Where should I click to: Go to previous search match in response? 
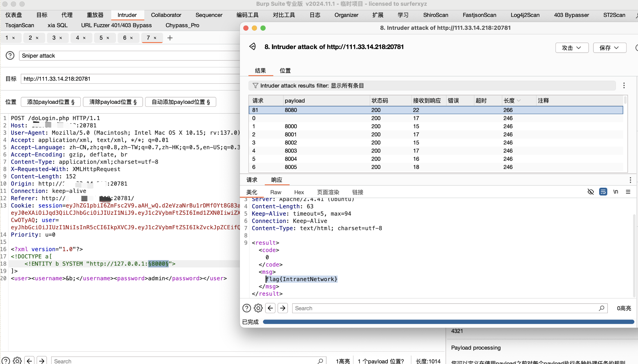271,308
